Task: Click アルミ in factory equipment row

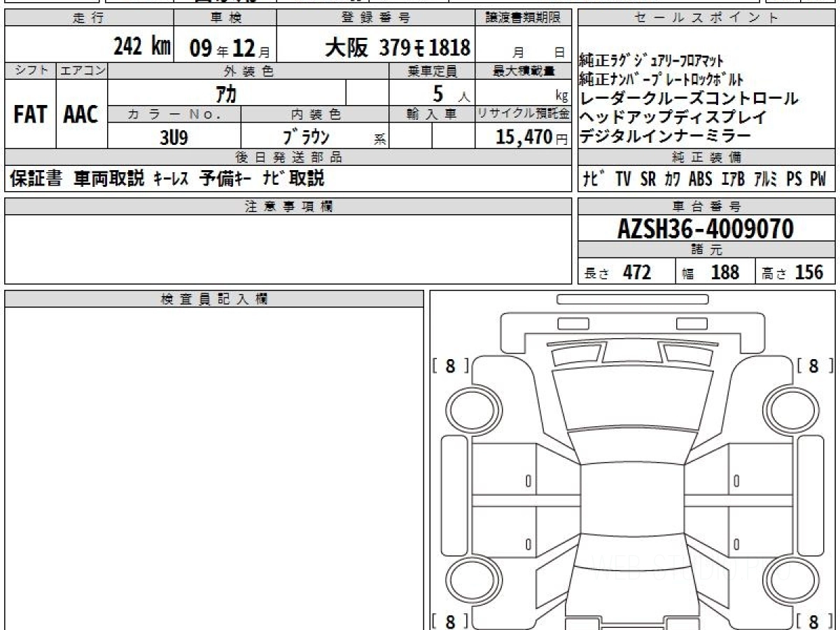Action: pos(766,179)
